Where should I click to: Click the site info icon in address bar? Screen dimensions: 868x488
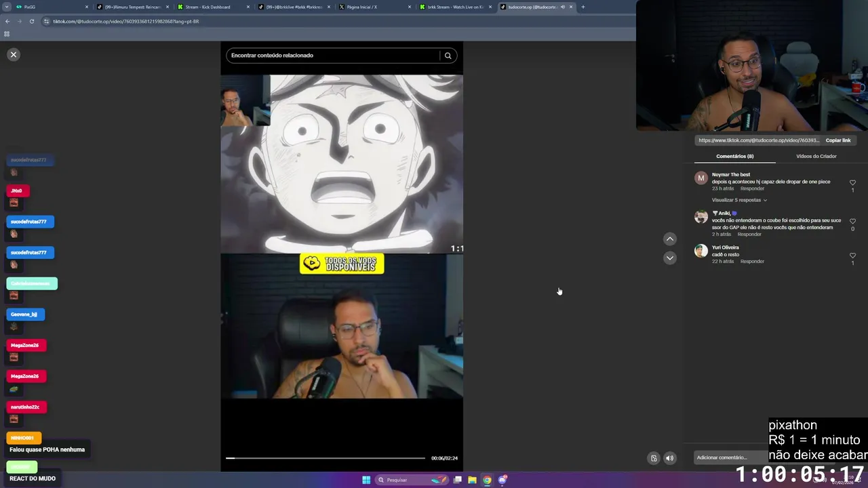[x=46, y=21]
